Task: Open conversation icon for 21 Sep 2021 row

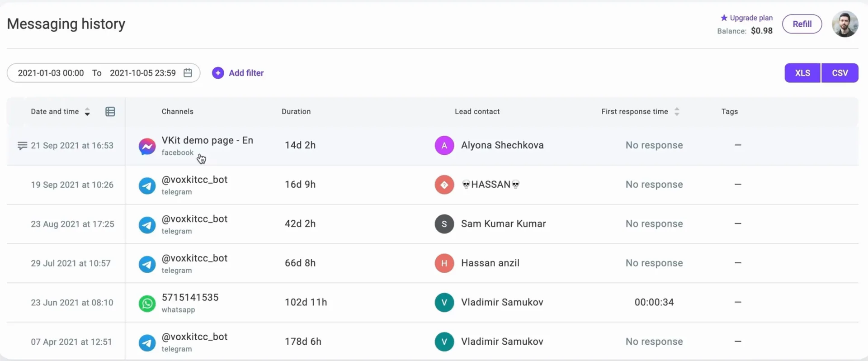Action: (22, 146)
